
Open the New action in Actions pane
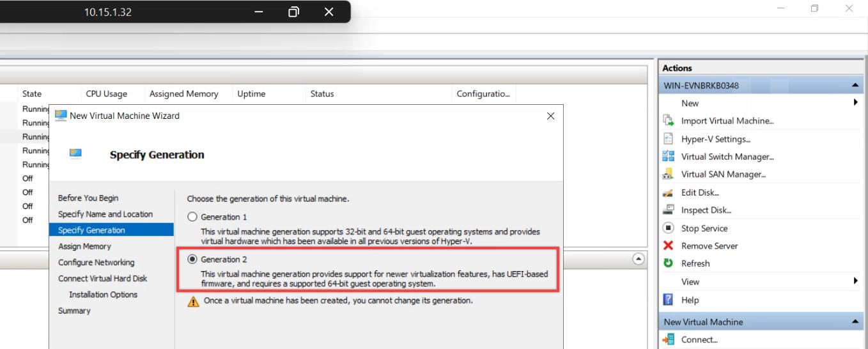coord(690,103)
